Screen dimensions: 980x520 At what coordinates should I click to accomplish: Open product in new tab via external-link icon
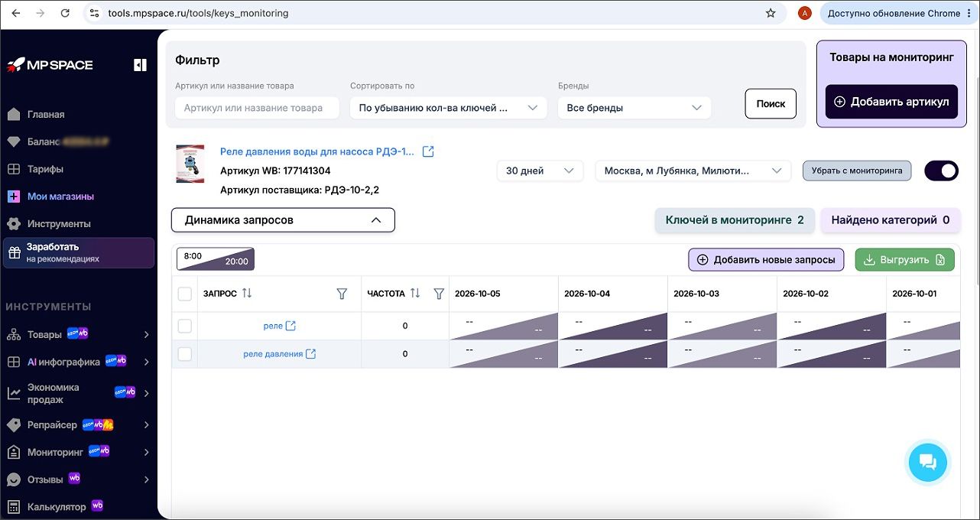(428, 151)
